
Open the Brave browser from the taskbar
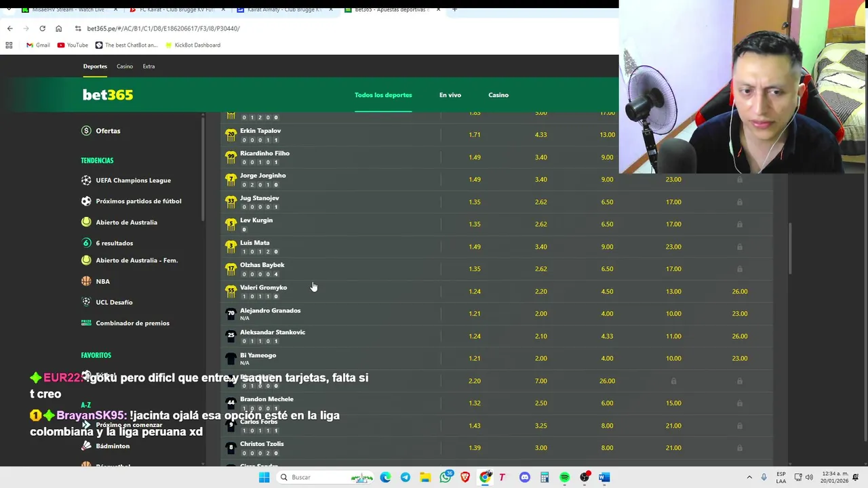465,477
